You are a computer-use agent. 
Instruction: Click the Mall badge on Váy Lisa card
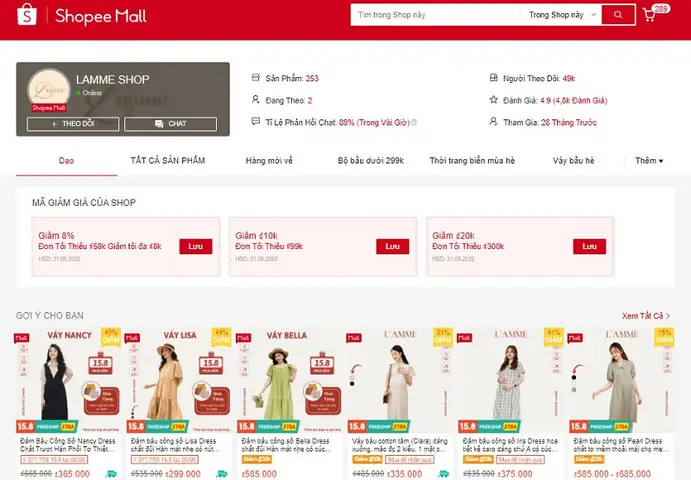pos(132,338)
